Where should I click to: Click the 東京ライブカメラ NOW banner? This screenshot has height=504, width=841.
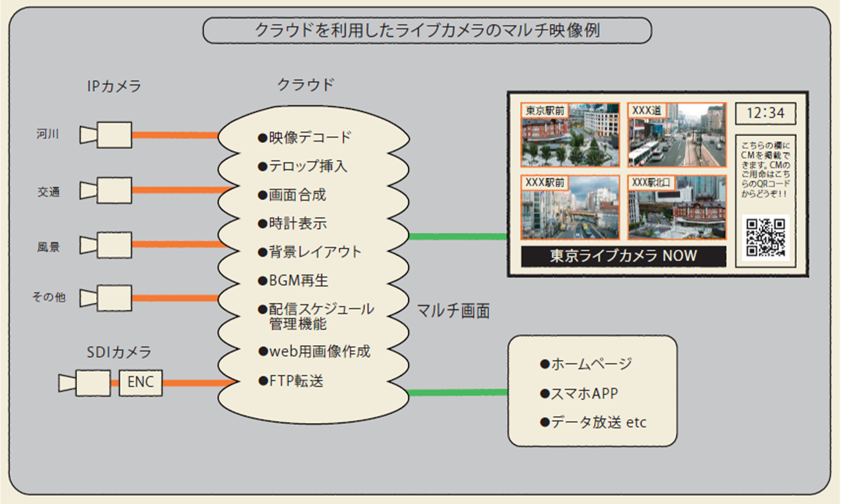[x=623, y=256]
